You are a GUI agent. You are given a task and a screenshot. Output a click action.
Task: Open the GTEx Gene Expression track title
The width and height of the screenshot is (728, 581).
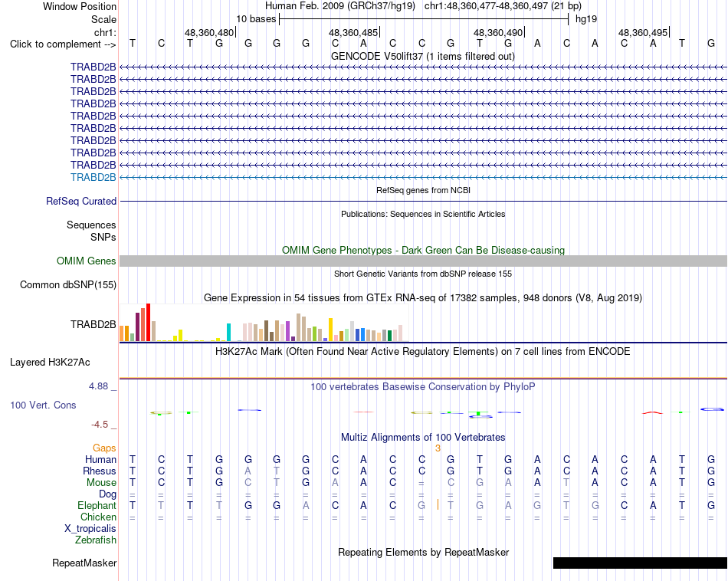[x=423, y=297]
